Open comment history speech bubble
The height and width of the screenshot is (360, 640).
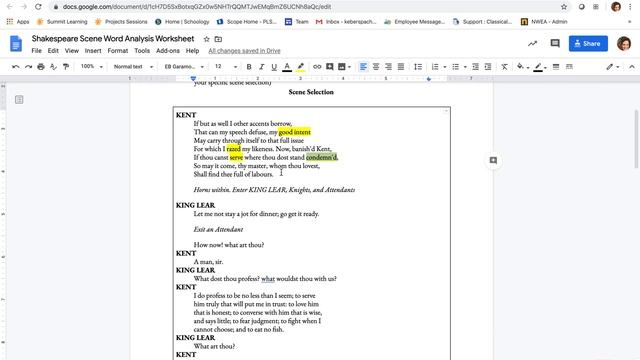(555, 43)
